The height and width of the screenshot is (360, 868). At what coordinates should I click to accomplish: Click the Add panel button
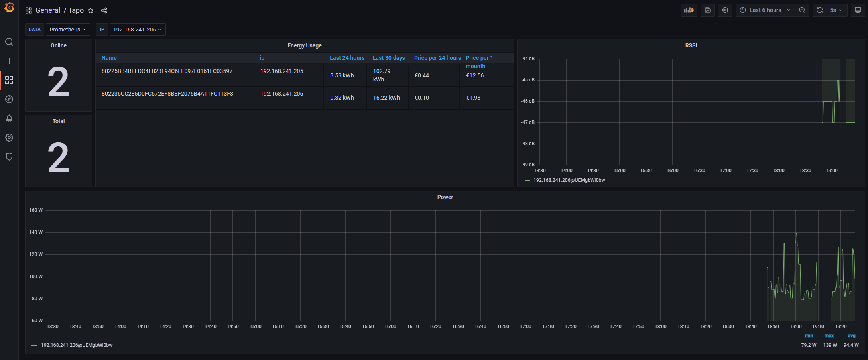tap(689, 10)
